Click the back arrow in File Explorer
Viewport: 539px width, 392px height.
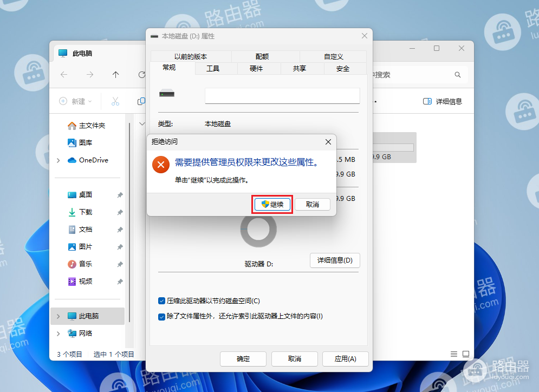64,75
